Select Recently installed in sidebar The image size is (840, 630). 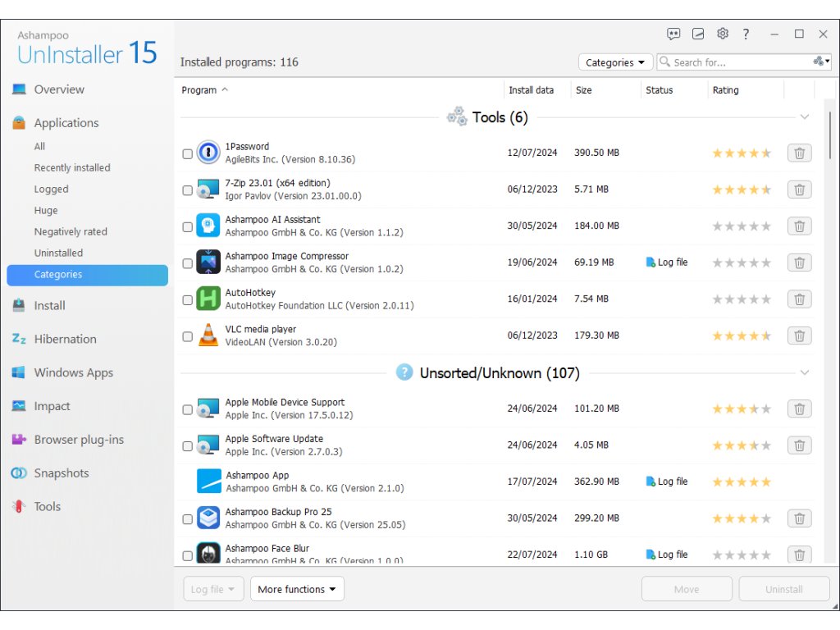[x=72, y=167]
